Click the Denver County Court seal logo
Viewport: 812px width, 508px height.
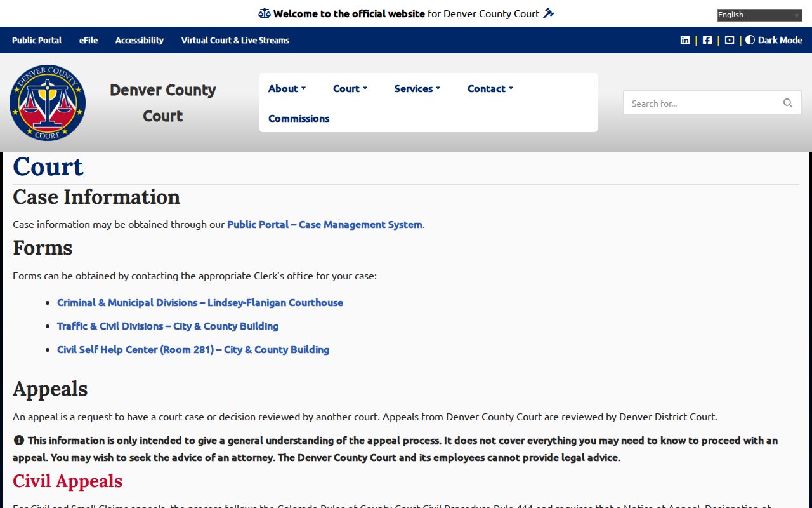[48, 102]
